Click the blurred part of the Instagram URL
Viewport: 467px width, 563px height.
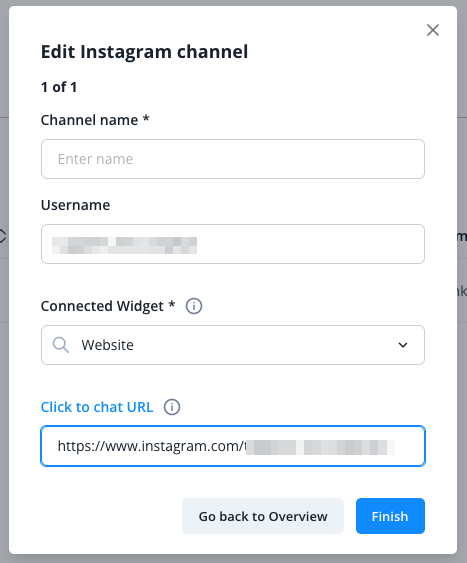320,447
